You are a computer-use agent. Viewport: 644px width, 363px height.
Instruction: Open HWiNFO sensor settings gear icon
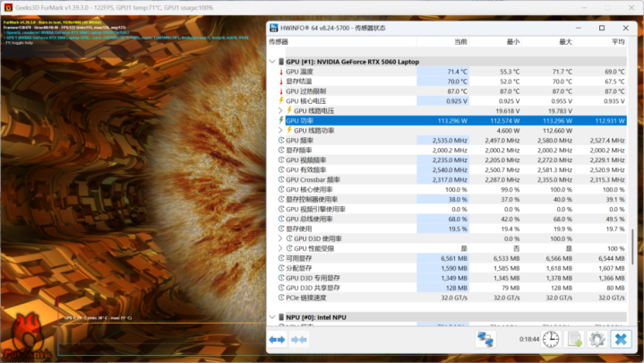pos(597,339)
